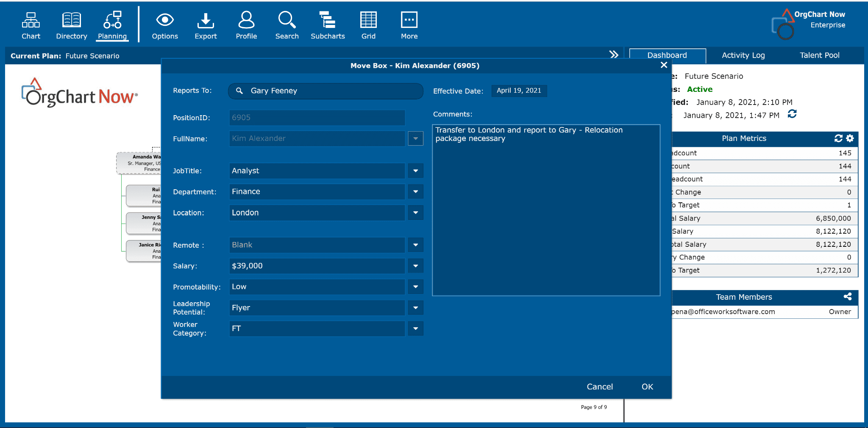Open the Location dropdown arrow
868x428 pixels.
(x=415, y=213)
